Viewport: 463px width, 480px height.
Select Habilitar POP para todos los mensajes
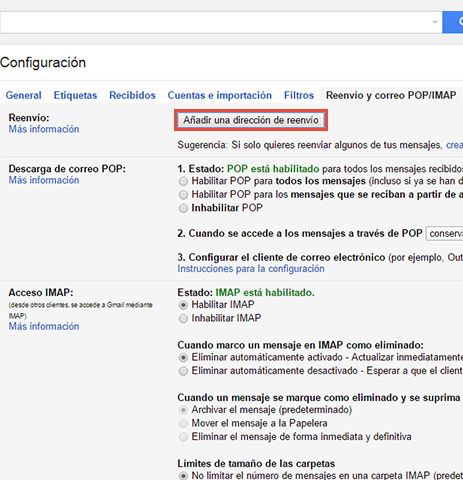183,181
